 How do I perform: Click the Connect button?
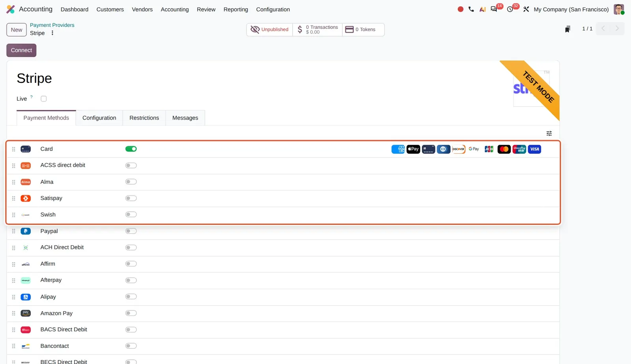coord(21,50)
